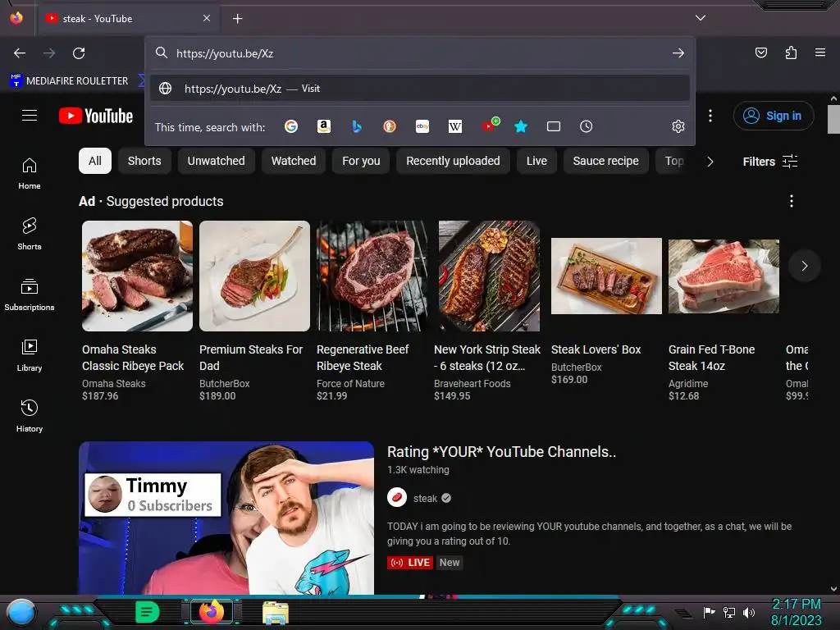This screenshot has width=840, height=630.
Task: Select the Recently uploaded filter chip
Action: point(453,161)
